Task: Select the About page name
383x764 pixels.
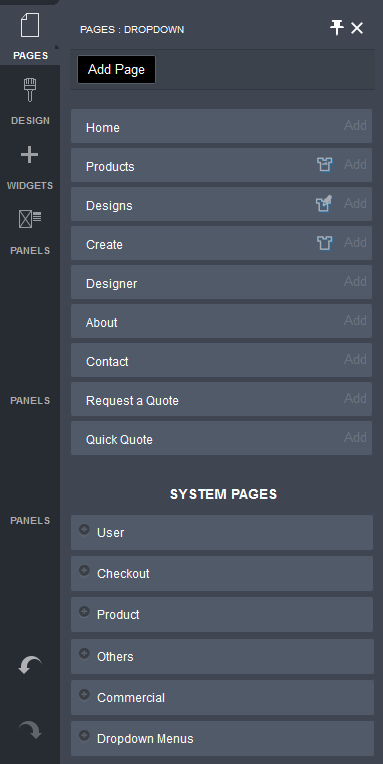Action: pyautogui.click(x=101, y=323)
